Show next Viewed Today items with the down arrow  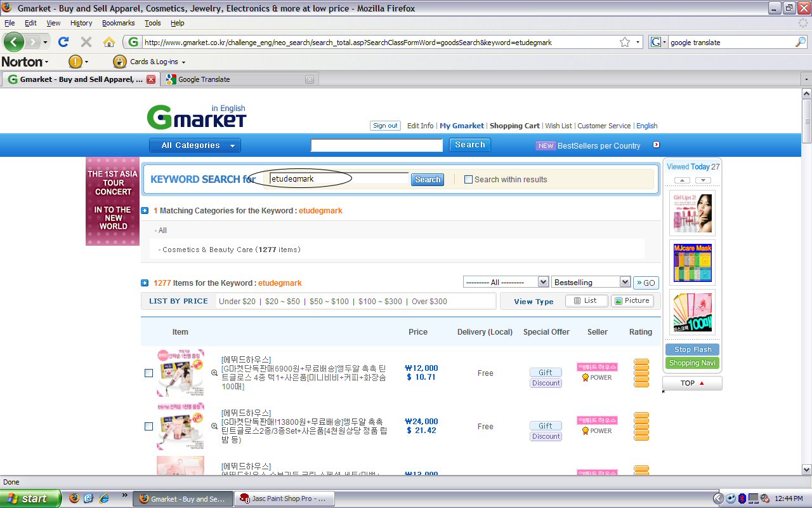coord(703,180)
